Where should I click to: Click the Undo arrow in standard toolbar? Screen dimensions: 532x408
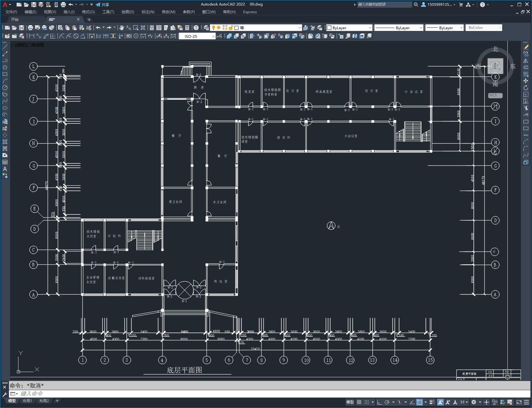coord(98,28)
